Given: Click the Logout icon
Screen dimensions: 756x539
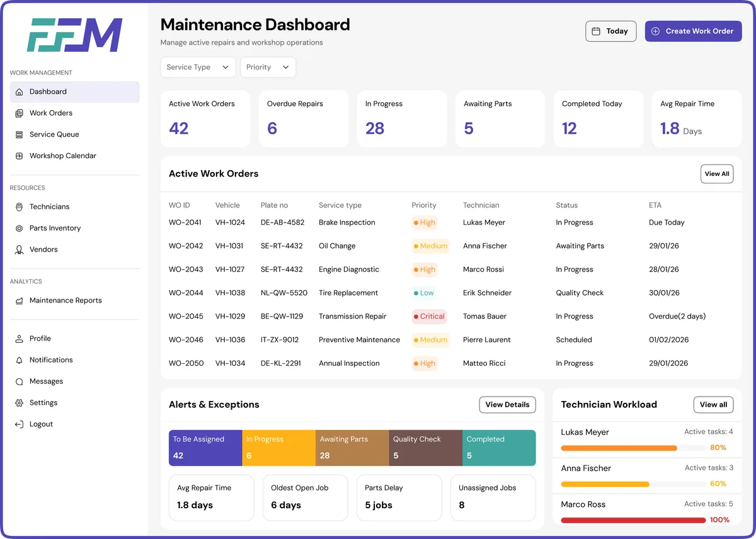Looking at the screenshot, I should point(19,424).
